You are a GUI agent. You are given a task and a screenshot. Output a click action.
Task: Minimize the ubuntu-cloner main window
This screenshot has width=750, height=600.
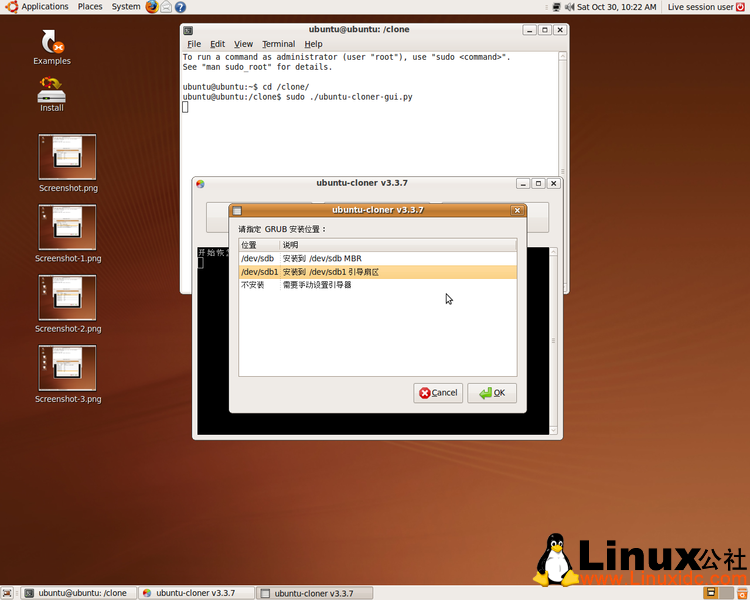click(x=523, y=184)
